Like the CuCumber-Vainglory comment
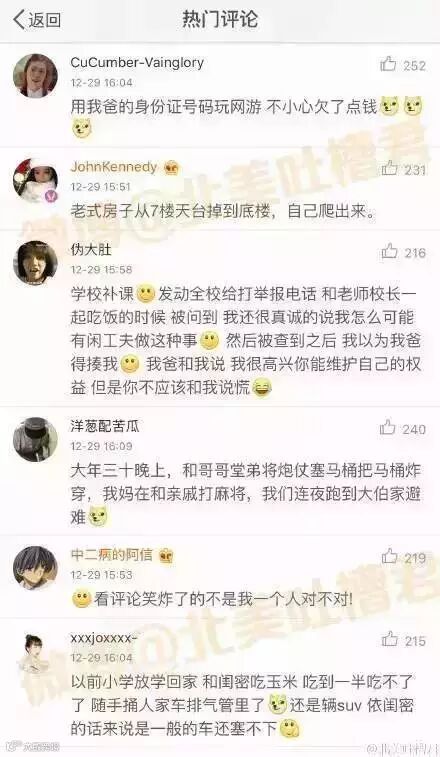Image resolution: width=440 pixels, height=757 pixels. coord(388,64)
